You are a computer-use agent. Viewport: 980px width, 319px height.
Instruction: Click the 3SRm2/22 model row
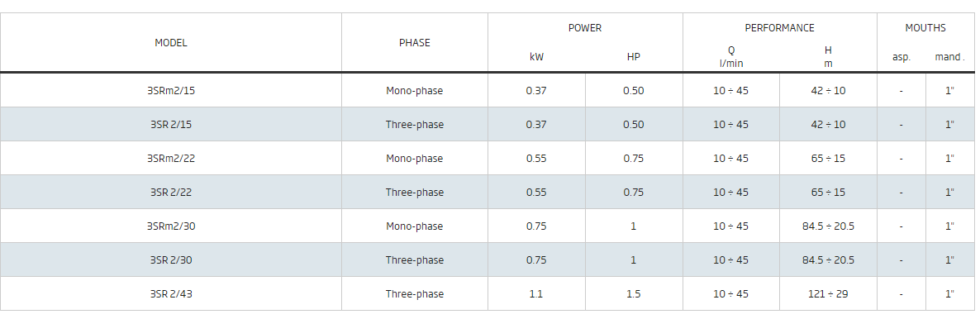coord(488,158)
